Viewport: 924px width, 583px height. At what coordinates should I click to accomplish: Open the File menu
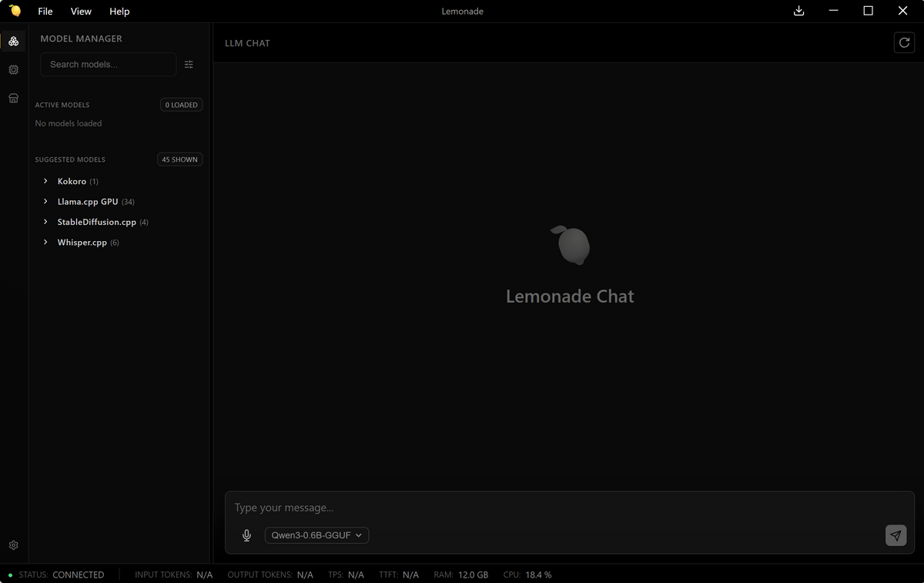tap(45, 12)
